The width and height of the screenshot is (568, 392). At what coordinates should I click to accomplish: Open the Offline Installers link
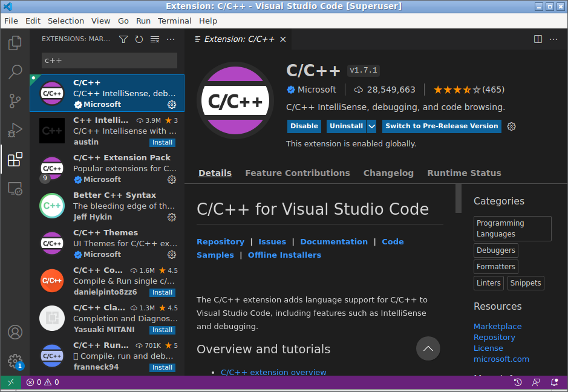(x=284, y=255)
